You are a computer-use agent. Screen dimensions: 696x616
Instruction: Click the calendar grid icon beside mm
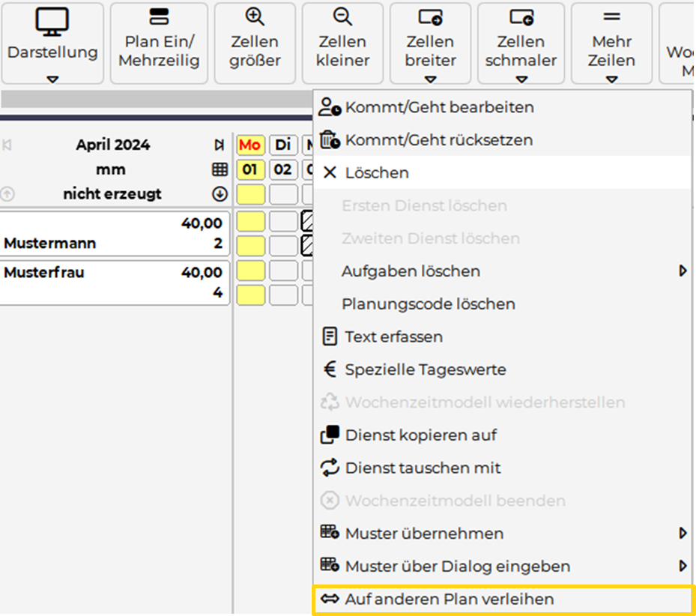tap(220, 169)
